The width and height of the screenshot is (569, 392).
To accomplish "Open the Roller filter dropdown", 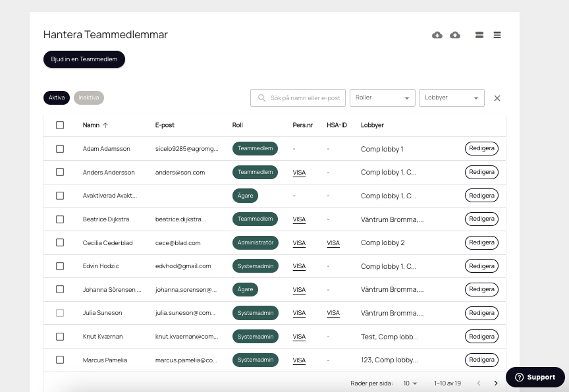I will [x=383, y=98].
